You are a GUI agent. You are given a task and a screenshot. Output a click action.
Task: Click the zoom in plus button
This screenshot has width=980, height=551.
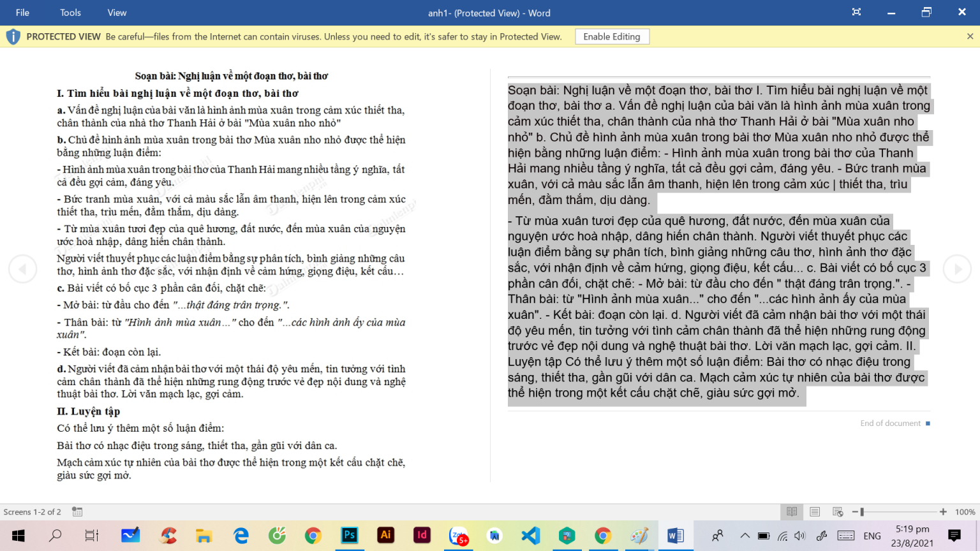(x=943, y=511)
